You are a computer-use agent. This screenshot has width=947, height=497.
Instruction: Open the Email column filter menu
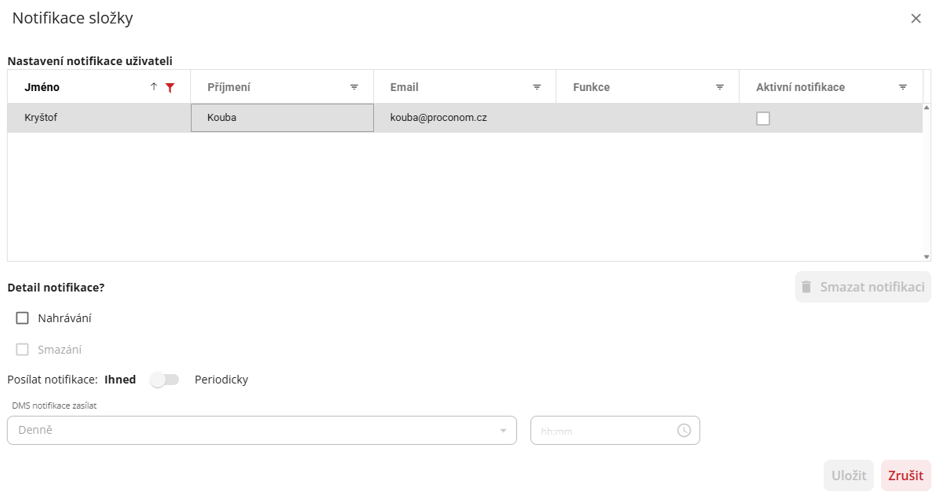pyautogui.click(x=537, y=88)
